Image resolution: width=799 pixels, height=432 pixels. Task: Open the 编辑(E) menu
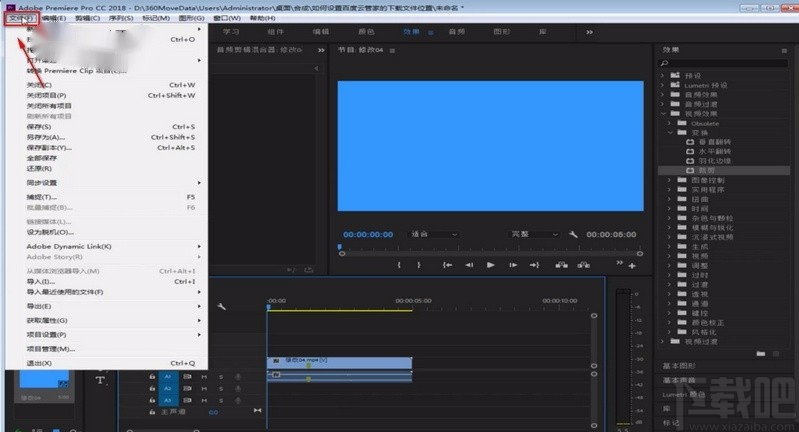click(x=55, y=18)
